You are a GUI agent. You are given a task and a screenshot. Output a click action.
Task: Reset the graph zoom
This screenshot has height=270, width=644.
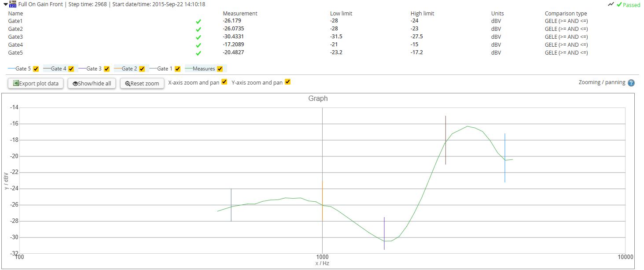142,83
